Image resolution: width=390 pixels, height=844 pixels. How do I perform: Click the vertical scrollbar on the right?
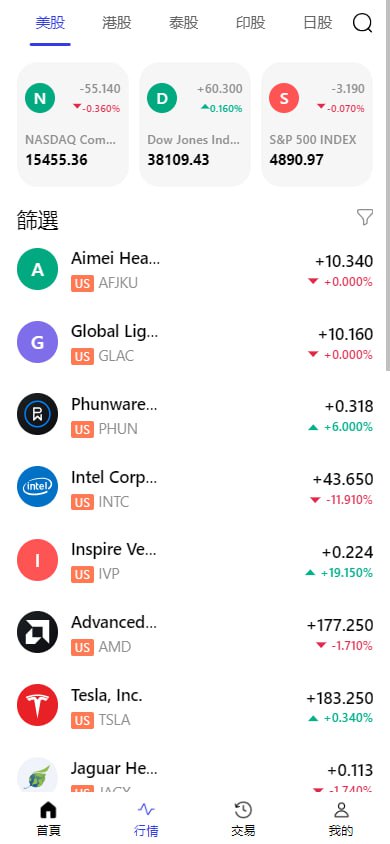(388, 186)
